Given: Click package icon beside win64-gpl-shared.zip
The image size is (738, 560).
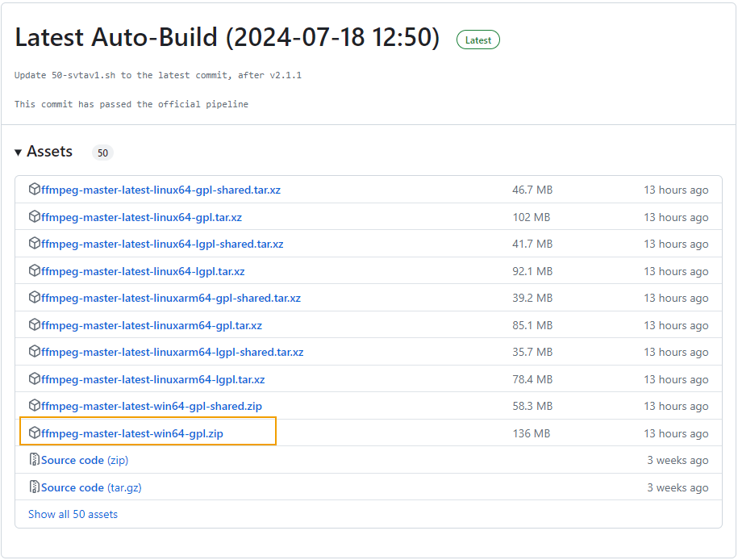Looking at the screenshot, I should (35, 406).
